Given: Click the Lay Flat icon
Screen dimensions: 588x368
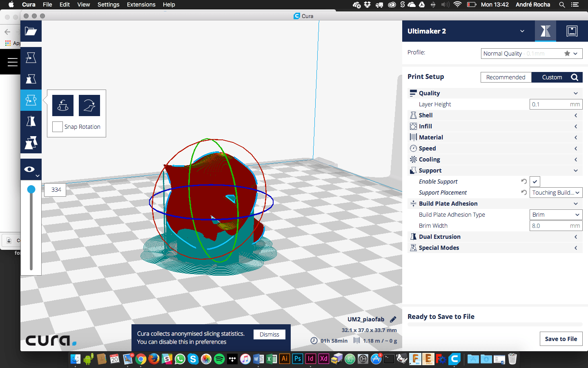Looking at the screenshot, I should pos(89,105).
